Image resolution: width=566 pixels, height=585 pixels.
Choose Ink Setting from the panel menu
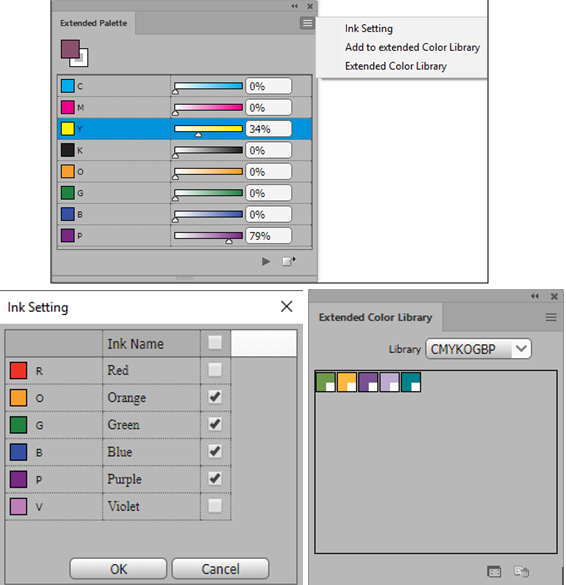pyautogui.click(x=369, y=28)
